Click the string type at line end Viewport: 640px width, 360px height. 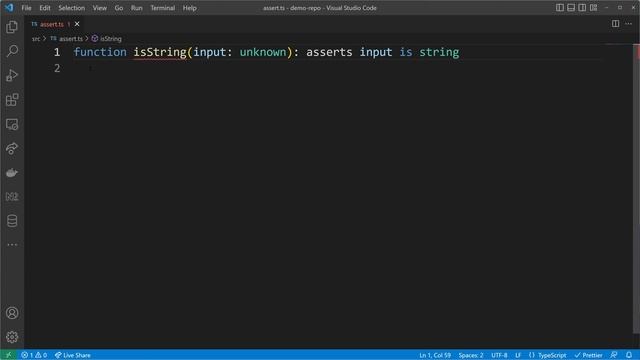[439, 52]
